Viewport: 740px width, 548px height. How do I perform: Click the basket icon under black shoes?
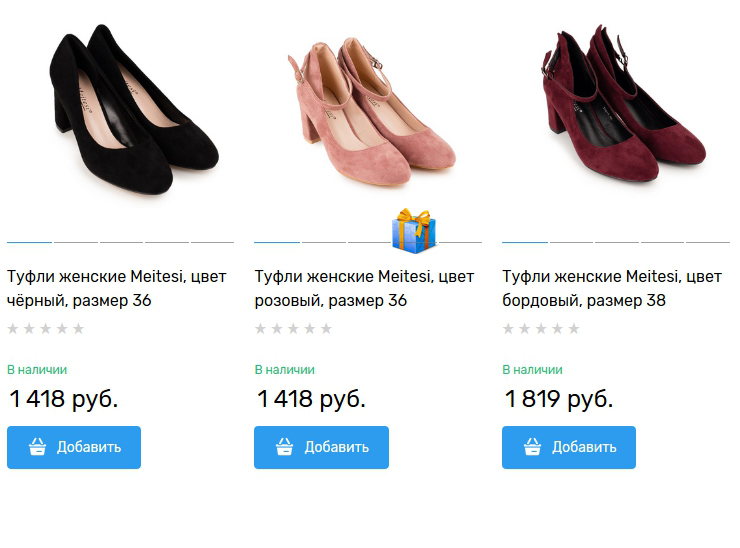(37, 447)
